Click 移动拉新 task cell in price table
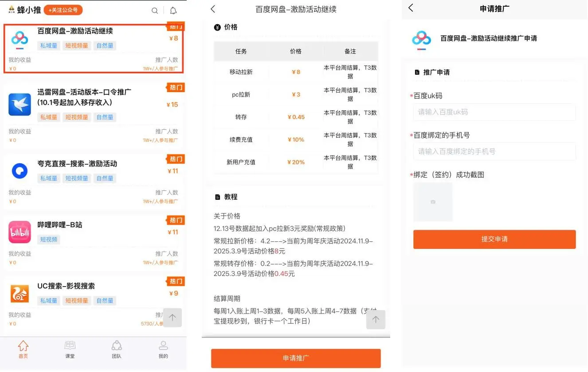 point(241,72)
